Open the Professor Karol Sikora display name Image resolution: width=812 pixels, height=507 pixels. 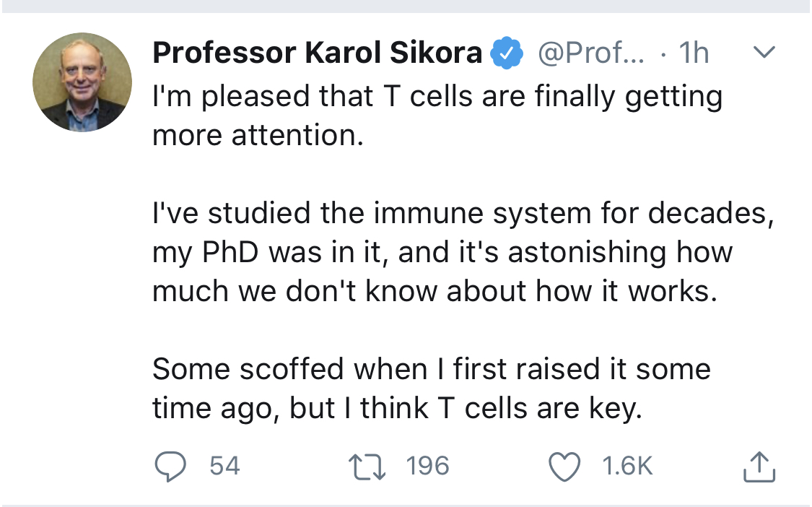pyautogui.click(x=318, y=53)
